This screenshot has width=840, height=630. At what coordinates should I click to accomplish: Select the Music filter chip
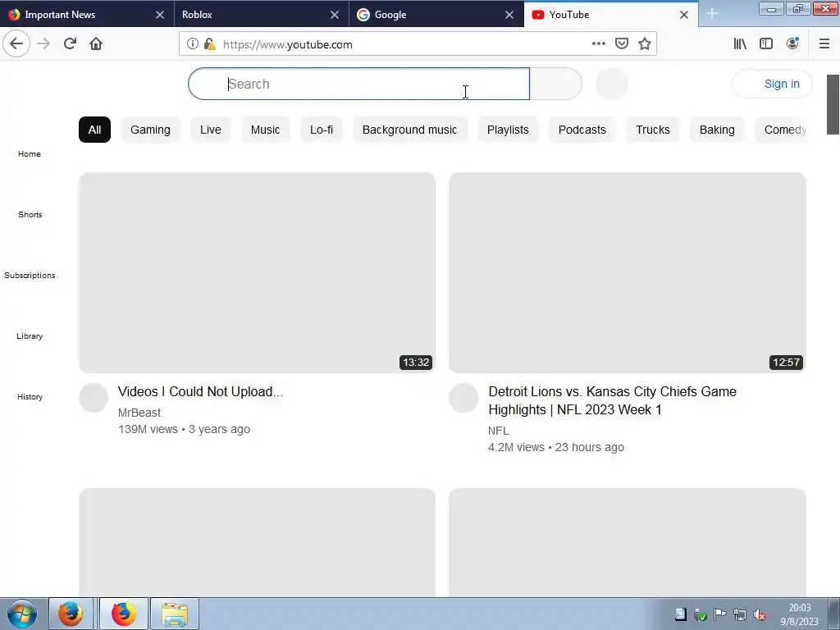pos(265,130)
